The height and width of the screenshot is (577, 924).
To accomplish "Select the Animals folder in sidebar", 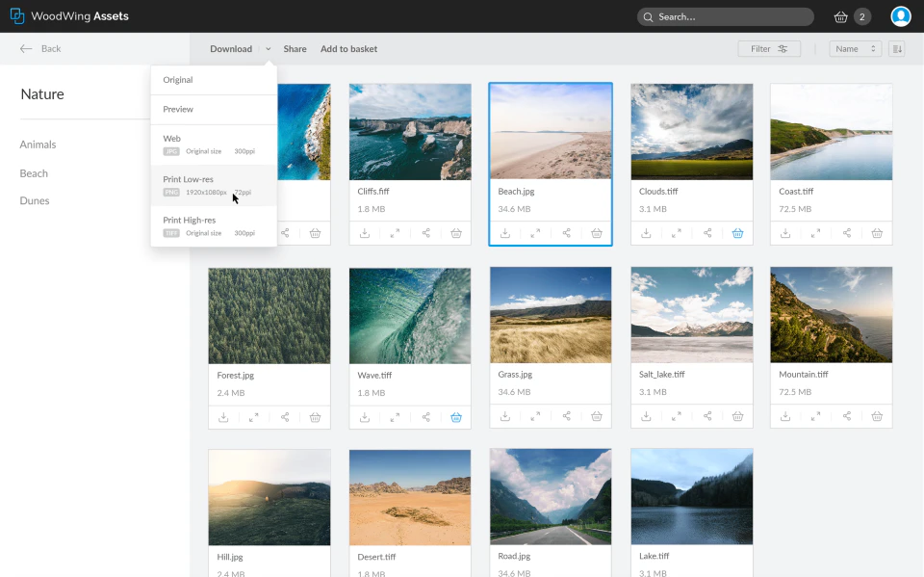I will click(38, 144).
